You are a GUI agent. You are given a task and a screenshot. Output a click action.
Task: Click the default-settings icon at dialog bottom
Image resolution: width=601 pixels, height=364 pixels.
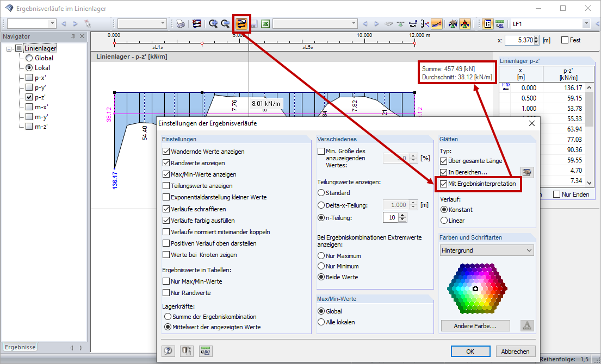pyautogui.click(x=187, y=351)
